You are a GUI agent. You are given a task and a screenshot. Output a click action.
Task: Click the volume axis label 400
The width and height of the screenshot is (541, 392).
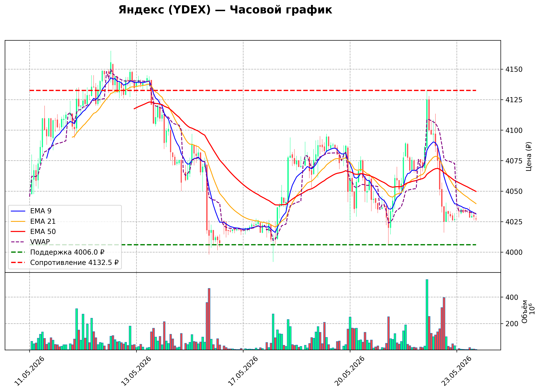[512, 297]
